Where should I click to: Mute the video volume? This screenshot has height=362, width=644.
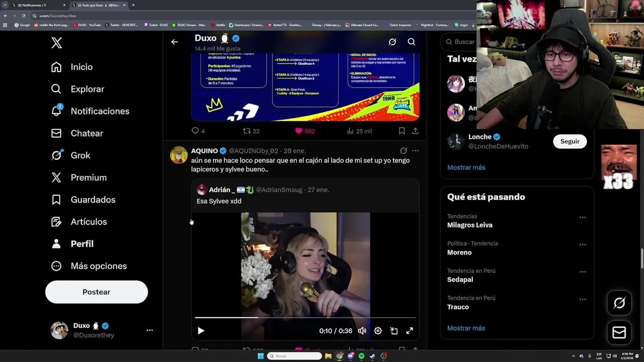pos(362,331)
